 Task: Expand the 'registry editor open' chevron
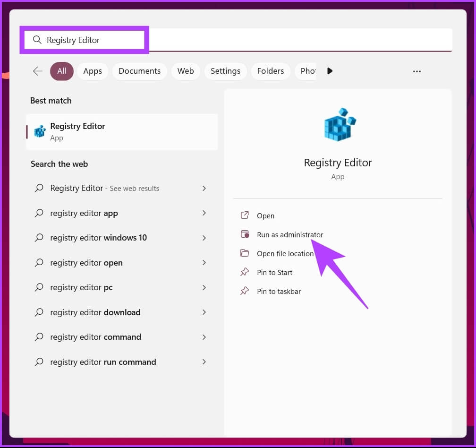tap(204, 262)
